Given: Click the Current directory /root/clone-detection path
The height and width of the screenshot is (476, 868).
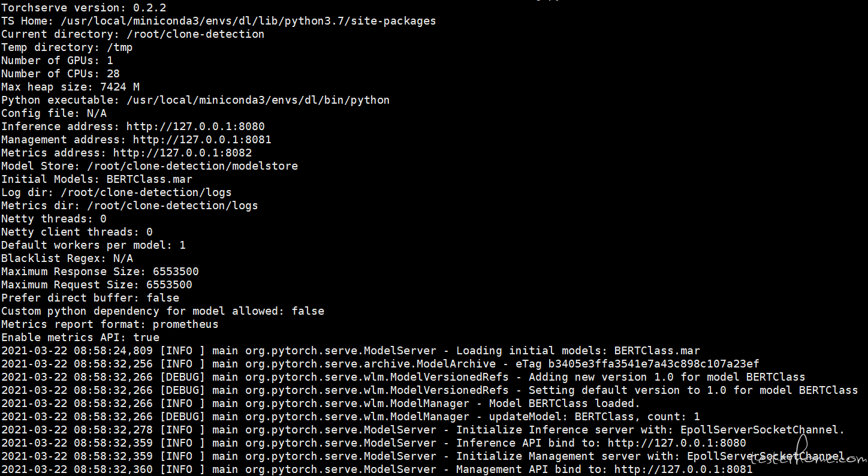Looking at the screenshot, I should tap(189, 34).
